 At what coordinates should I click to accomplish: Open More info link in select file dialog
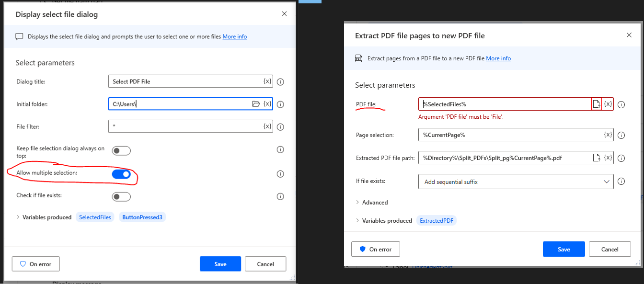click(x=235, y=36)
